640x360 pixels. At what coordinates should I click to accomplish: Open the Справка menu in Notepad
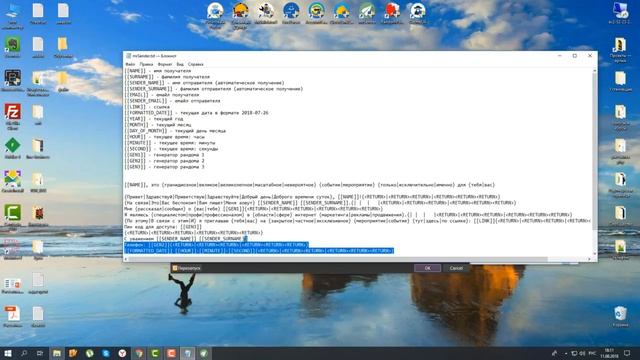pos(196,64)
